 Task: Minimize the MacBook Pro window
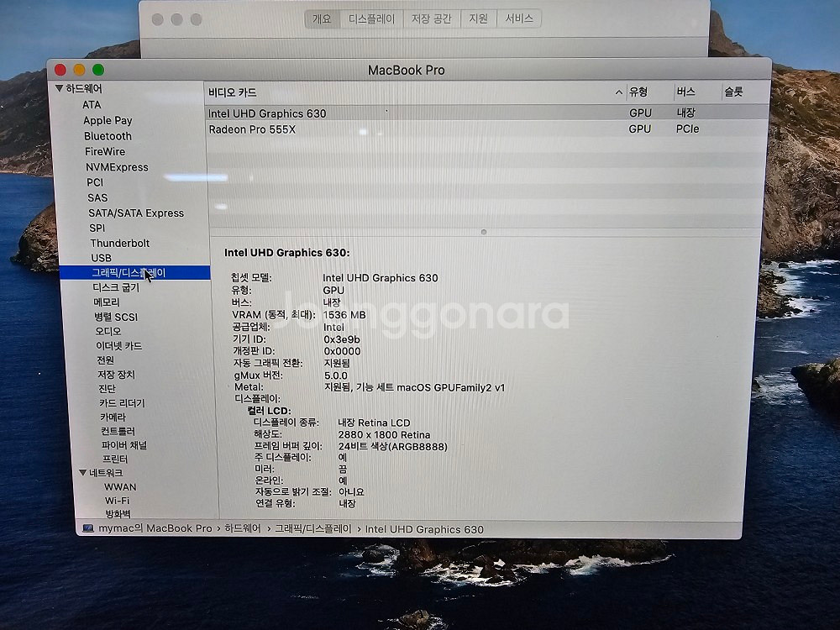(x=79, y=70)
